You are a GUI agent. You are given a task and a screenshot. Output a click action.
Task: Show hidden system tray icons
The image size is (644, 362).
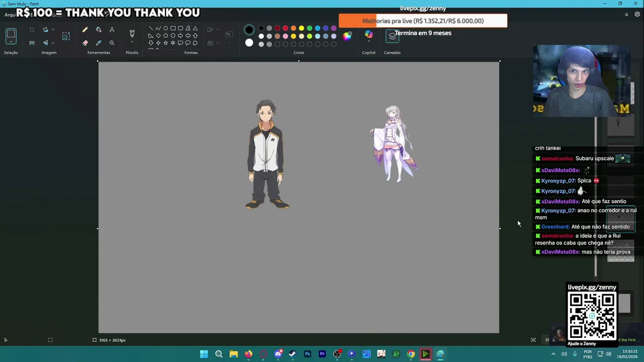(x=553, y=354)
